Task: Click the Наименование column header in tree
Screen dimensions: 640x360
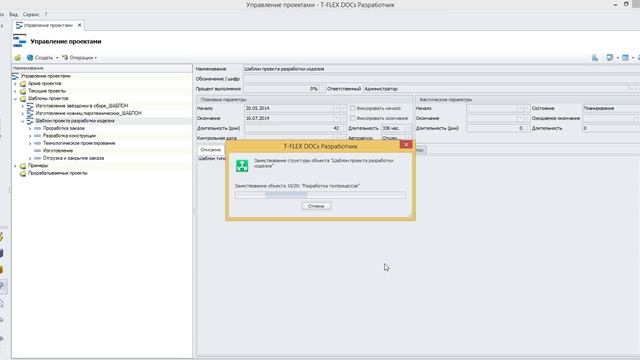Action: [102, 68]
